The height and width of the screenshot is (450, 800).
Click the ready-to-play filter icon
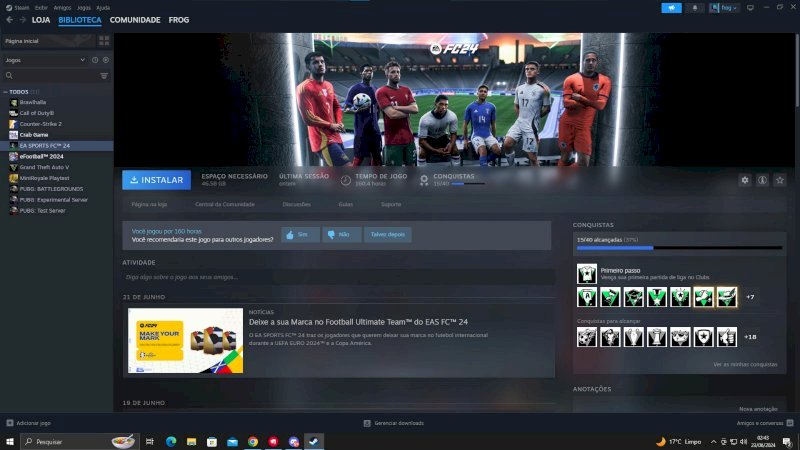(106, 60)
